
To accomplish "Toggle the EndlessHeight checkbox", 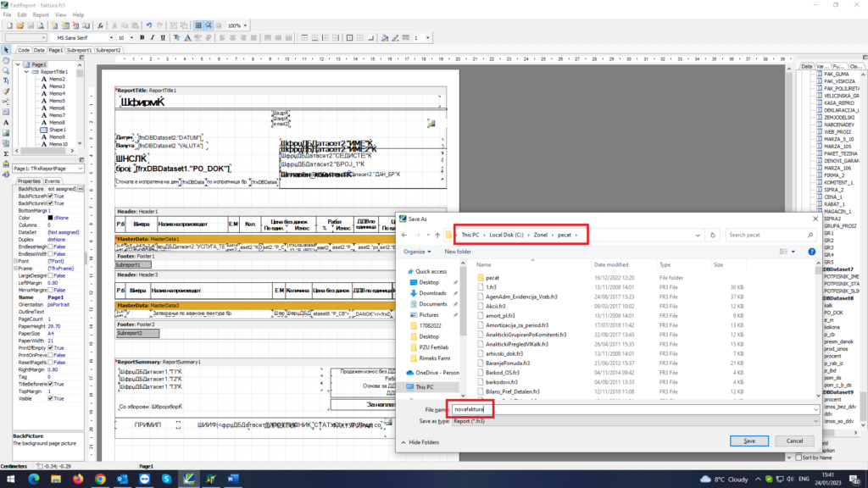I will click(x=50, y=247).
